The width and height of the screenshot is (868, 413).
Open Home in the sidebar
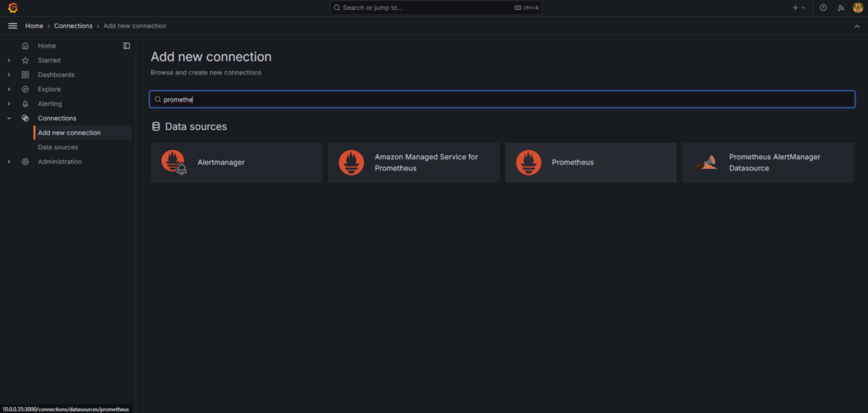click(47, 46)
